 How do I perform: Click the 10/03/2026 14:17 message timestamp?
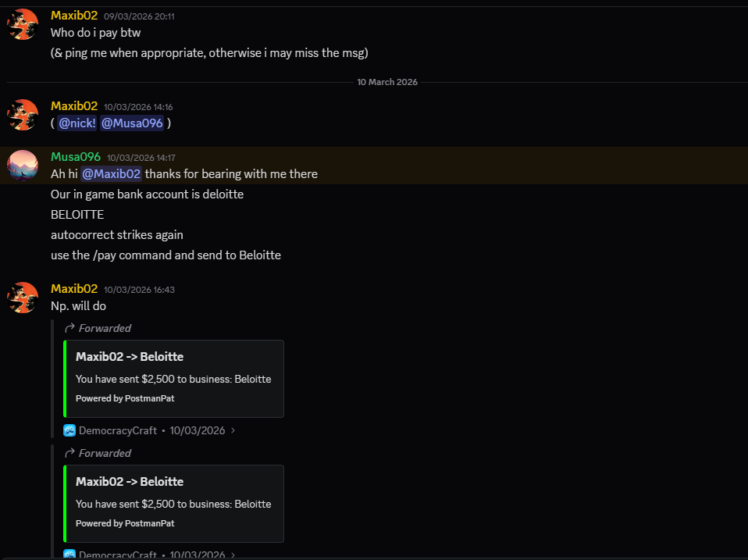141,158
